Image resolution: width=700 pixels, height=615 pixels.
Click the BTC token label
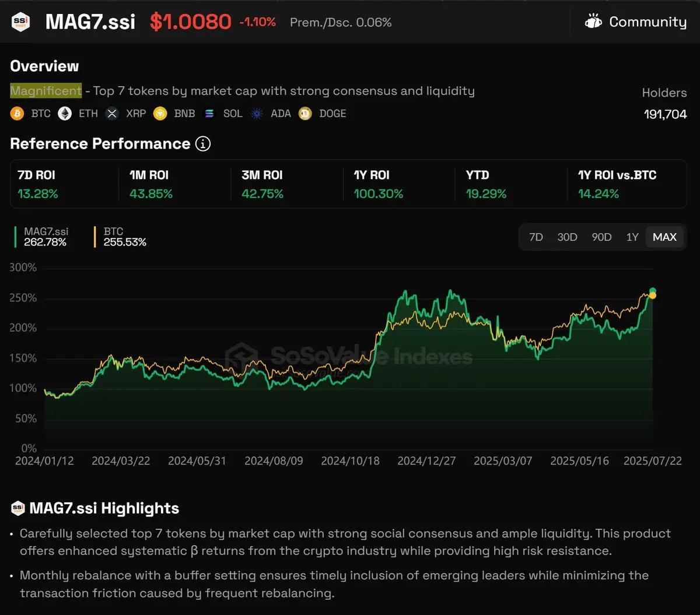[x=41, y=114]
